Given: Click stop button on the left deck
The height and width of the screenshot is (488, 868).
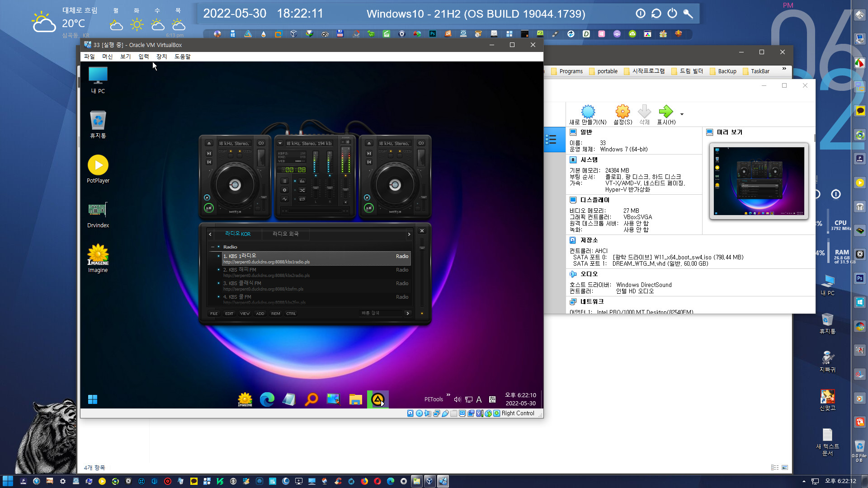Looking at the screenshot, I should [x=207, y=197].
